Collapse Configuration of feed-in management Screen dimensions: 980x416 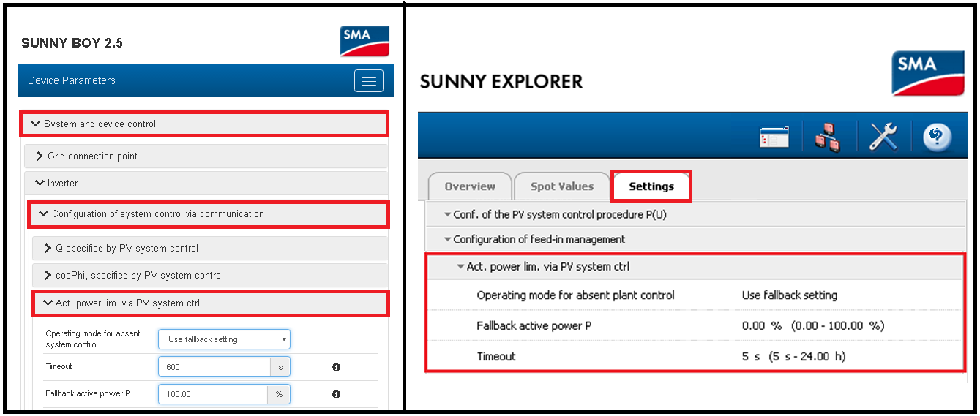coord(538,240)
